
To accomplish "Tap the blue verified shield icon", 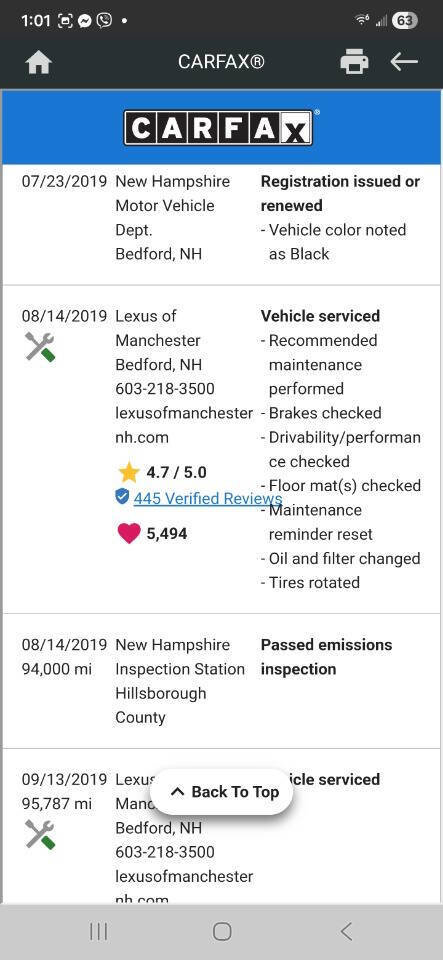I will [122, 496].
